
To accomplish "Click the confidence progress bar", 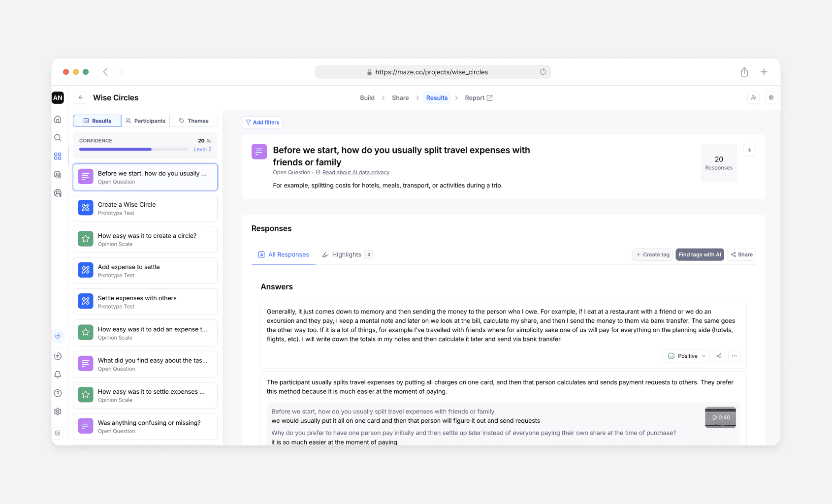I will coord(133,149).
